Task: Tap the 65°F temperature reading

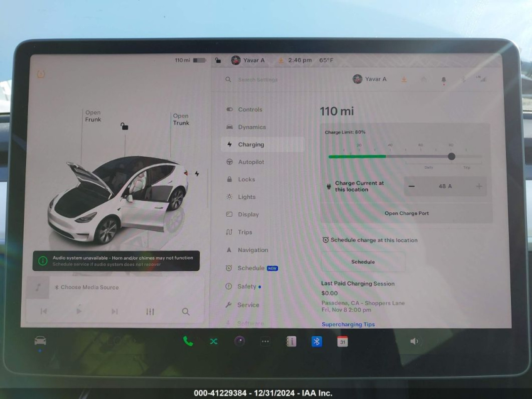Action: [326, 60]
